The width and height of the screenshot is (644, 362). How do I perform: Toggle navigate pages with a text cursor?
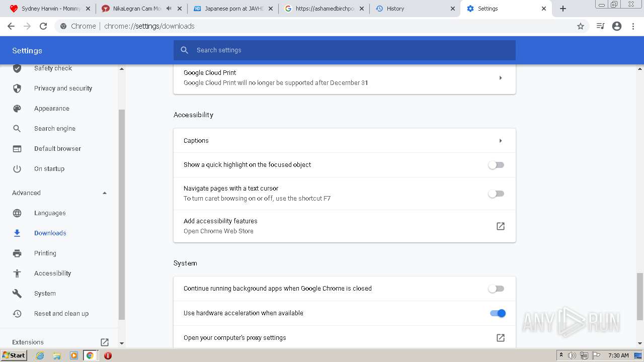[496, 194]
